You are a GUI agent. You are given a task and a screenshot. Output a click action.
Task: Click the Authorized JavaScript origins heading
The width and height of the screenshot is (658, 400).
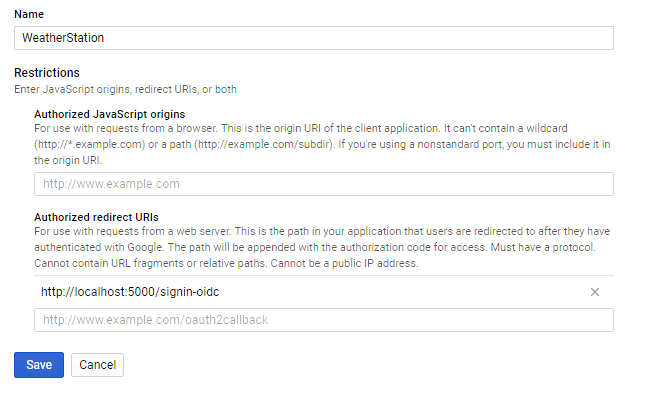pyautogui.click(x=110, y=114)
